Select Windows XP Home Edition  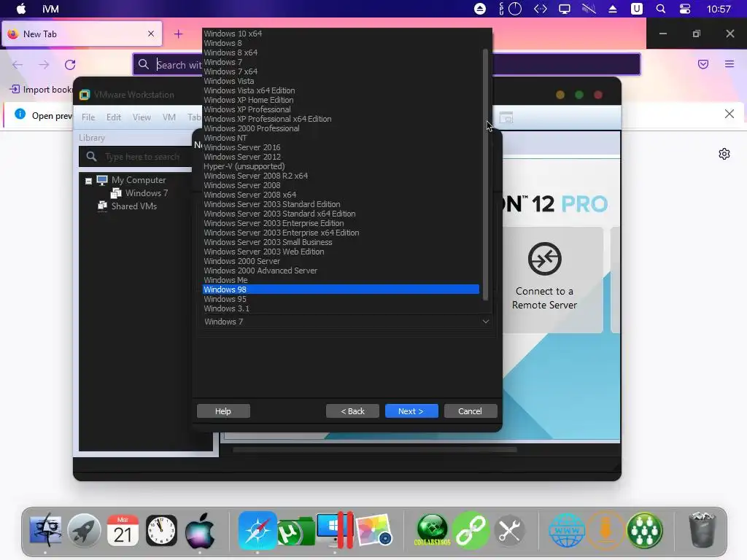341,100
